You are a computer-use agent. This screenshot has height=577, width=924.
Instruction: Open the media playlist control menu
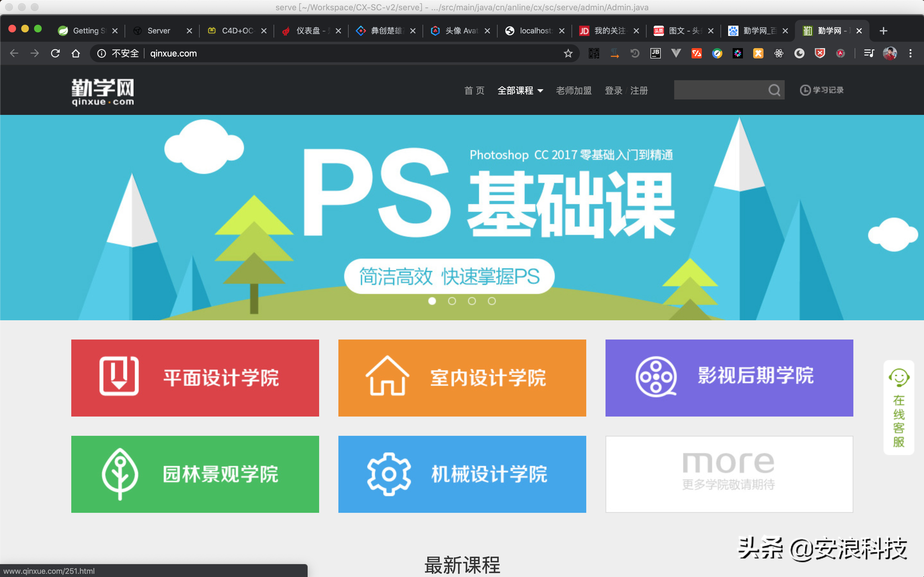pos(869,53)
